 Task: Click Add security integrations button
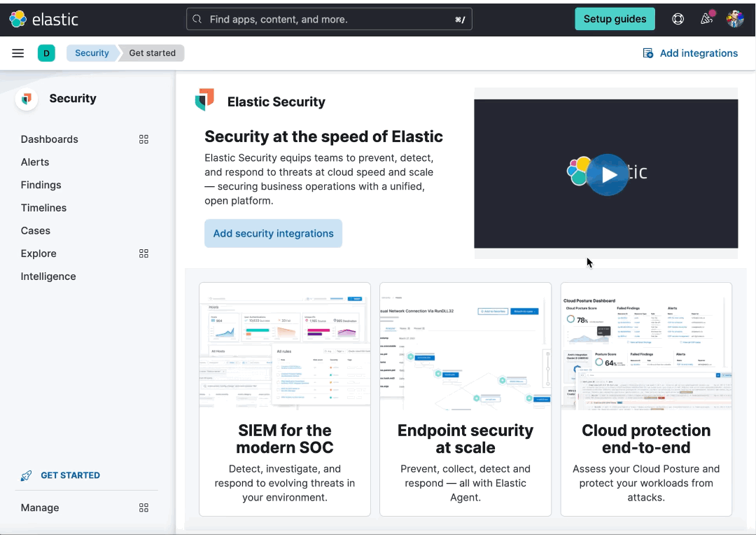click(274, 233)
